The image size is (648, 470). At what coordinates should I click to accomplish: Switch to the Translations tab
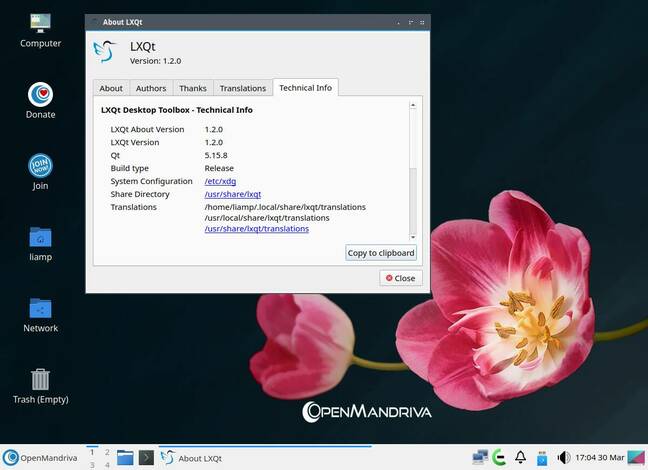(x=243, y=88)
